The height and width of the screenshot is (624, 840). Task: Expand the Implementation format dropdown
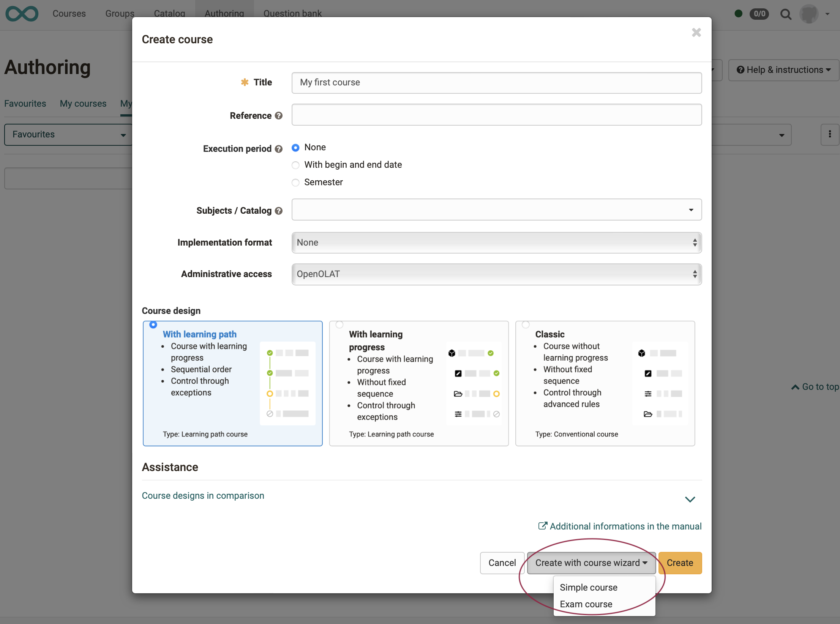tap(496, 243)
